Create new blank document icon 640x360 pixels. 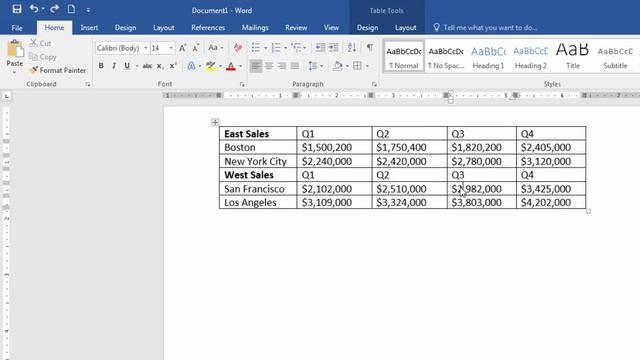click(x=71, y=9)
